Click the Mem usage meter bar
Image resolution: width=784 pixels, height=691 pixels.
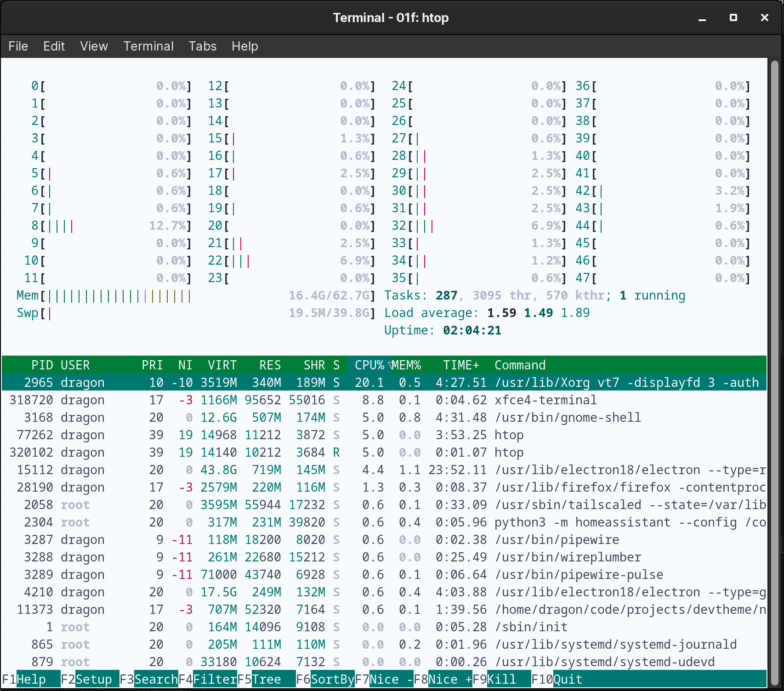[196, 295]
